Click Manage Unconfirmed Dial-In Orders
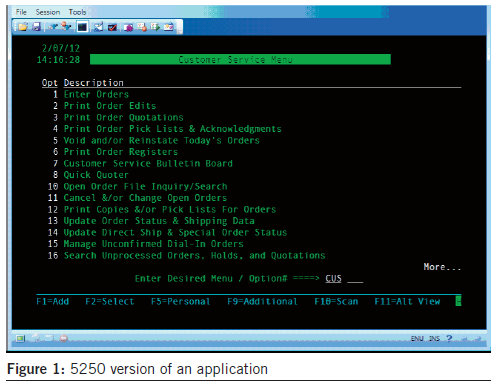The image size is (497, 386). pos(153,244)
